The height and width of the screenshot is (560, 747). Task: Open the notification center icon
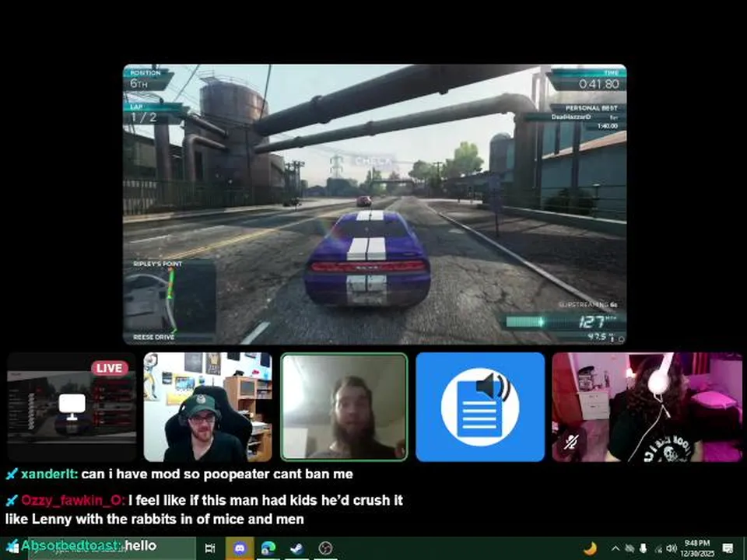(x=728, y=548)
